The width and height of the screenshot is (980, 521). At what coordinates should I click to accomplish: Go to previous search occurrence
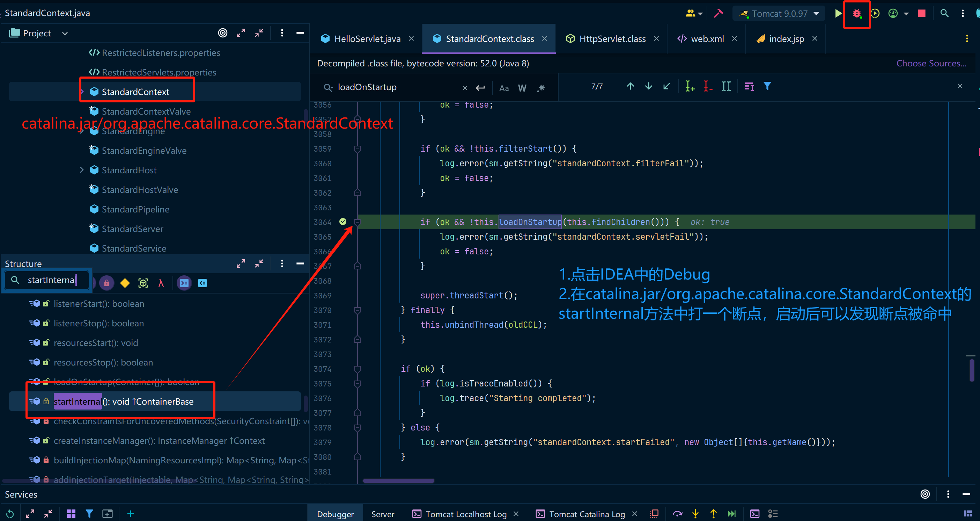631,86
